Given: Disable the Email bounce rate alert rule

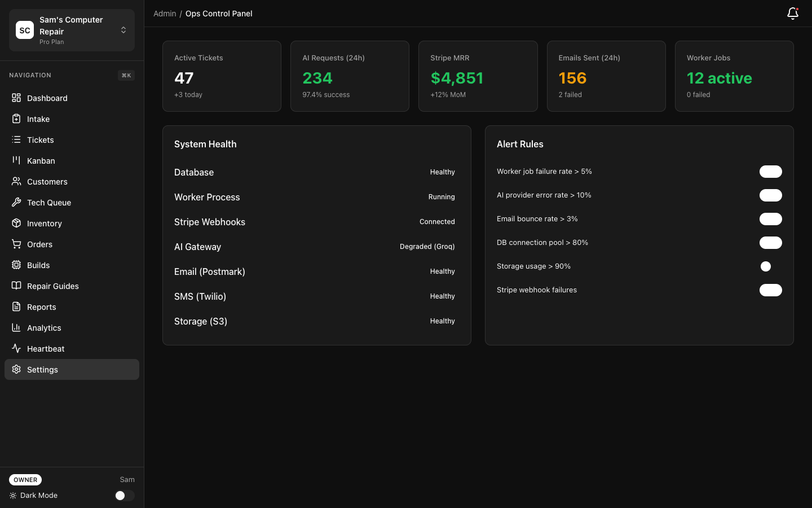Looking at the screenshot, I should (770, 219).
